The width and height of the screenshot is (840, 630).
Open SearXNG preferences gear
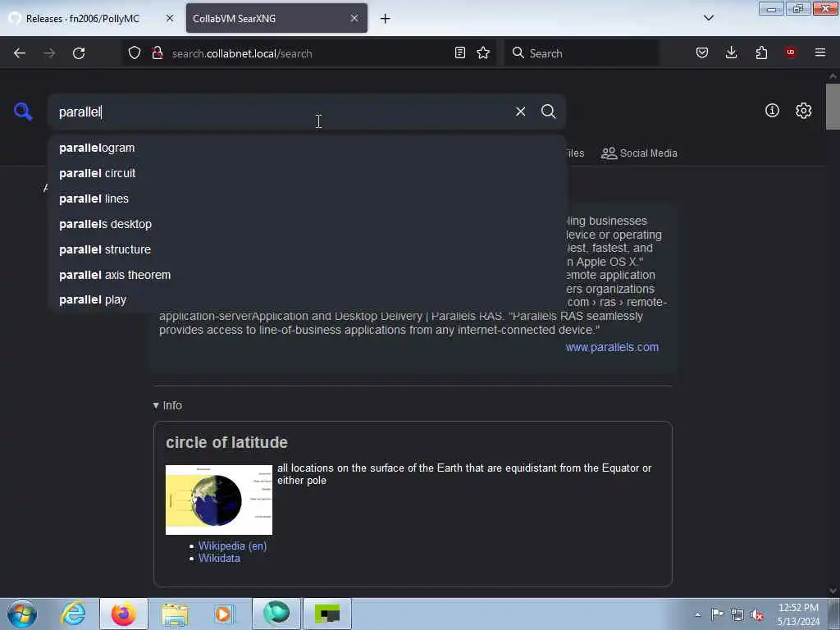(x=803, y=111)
